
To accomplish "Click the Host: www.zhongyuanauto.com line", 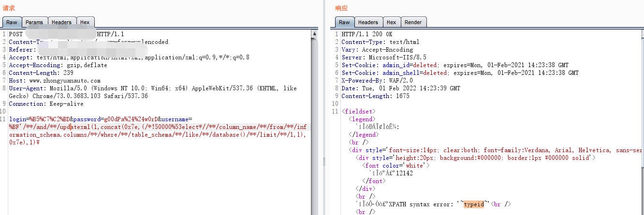I will 55,81.
